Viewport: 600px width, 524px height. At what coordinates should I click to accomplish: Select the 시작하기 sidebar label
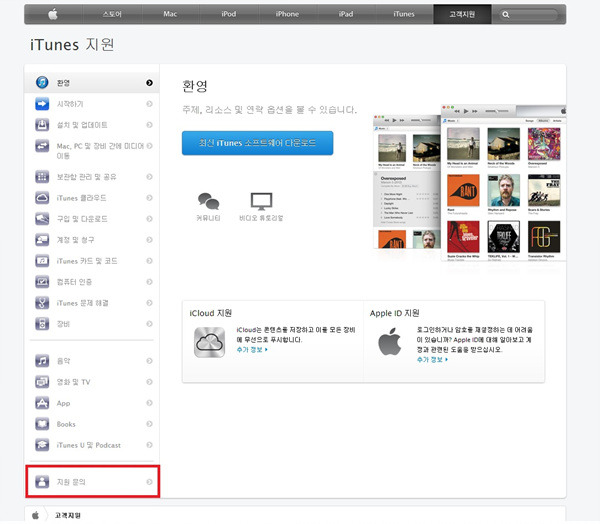point(70,104)
